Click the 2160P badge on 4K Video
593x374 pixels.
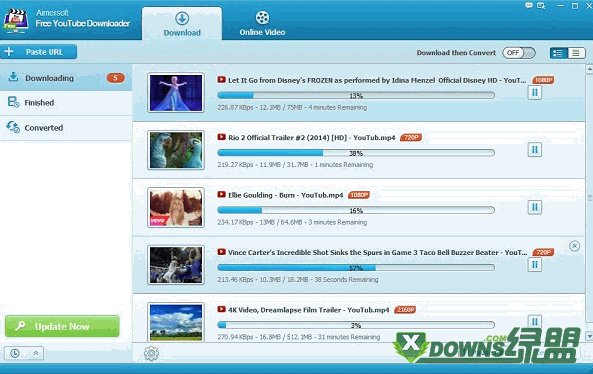pyautogui.click(x=405, y=310)
